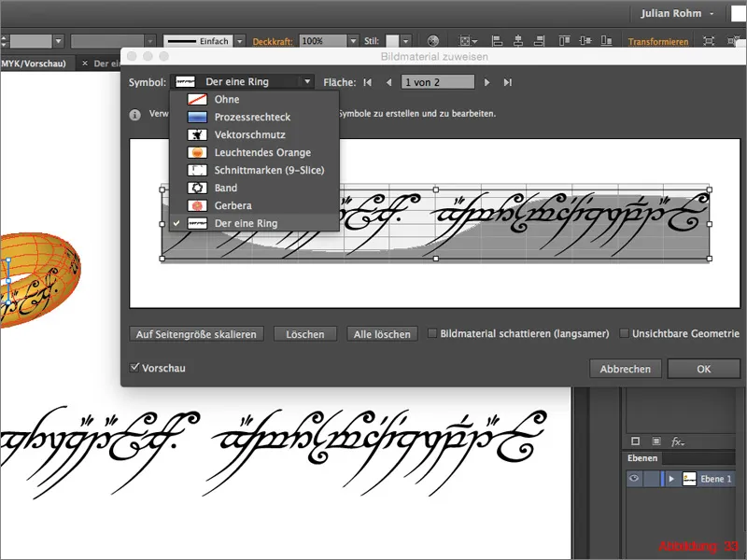Click the isolate object icon beside Transformieren
This screenshot has height=560, width=747.
[x=709, y=41]
